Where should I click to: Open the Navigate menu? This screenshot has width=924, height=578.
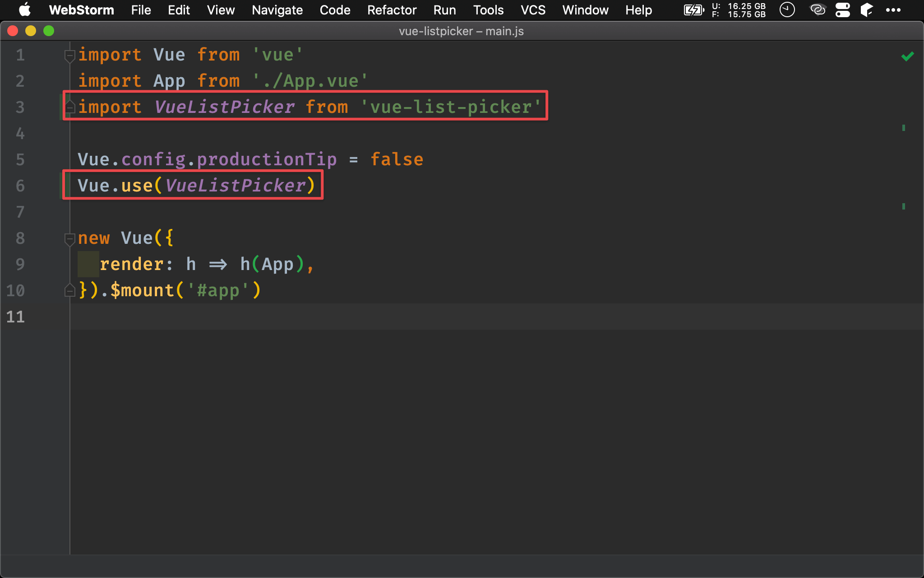tap(277, 10)
